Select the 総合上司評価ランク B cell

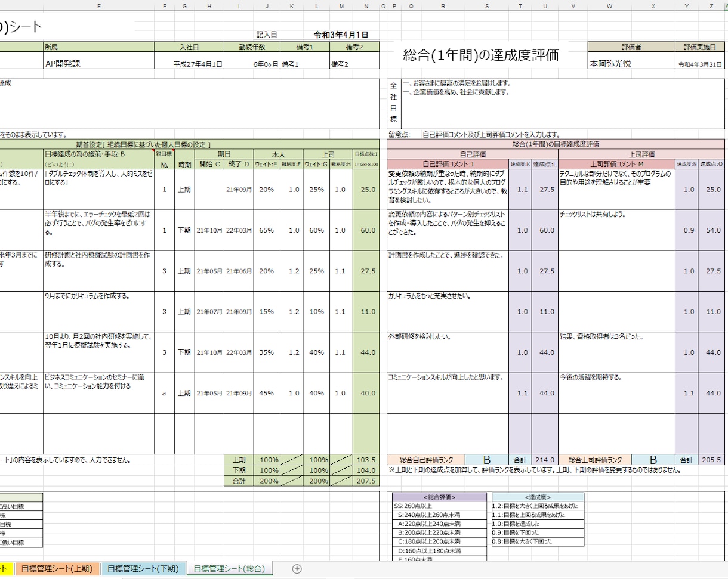[x=653, y=460]
